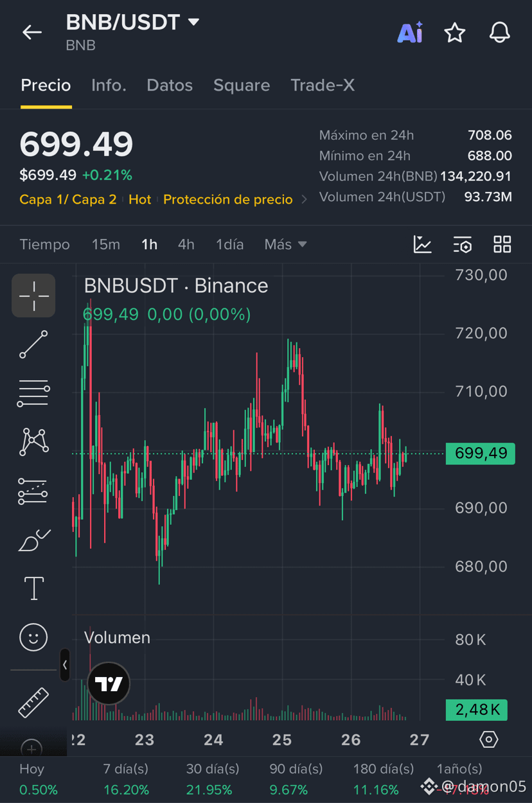Click the Hoy 0.50% performance entry
The height and width of the screenshot is (803, 532).
[x=39, y=779]
